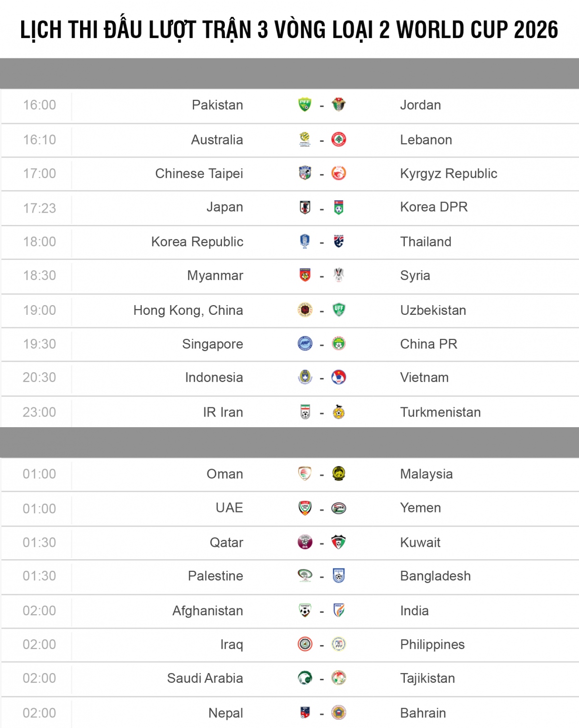Click the Philippines team name
This screenshot has width=579, height=728.
[432, 645]
